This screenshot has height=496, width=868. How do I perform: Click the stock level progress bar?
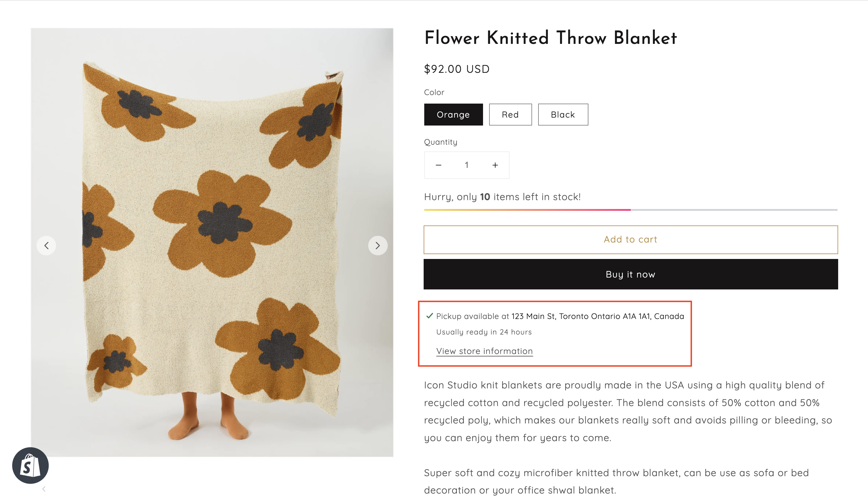coord(630,210)
